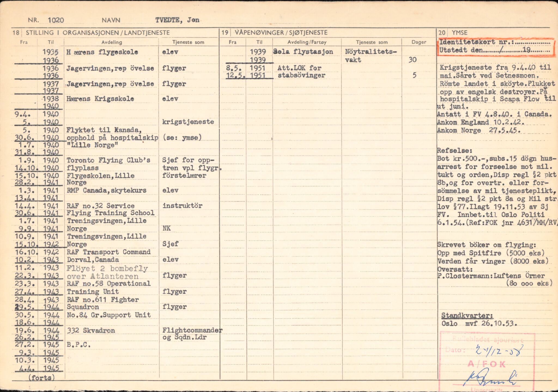Select Hærens Krigsskole entry

100,99
